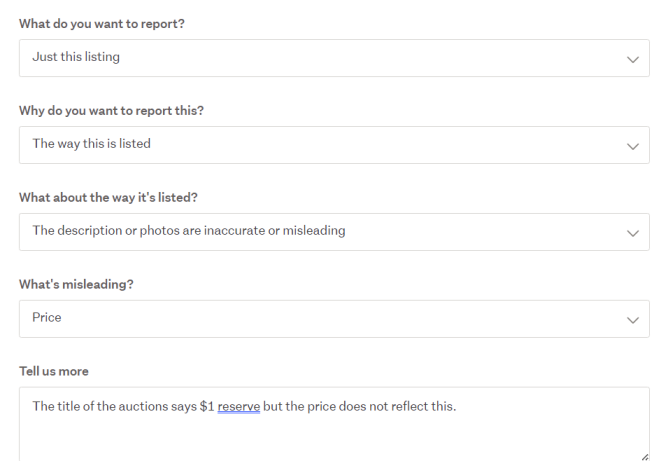Image resolution: width=654 pixels, height=461 pixels.
Task: Click the chevron arrow on the inaccurate description dropdown
Action: pos(631,233)
